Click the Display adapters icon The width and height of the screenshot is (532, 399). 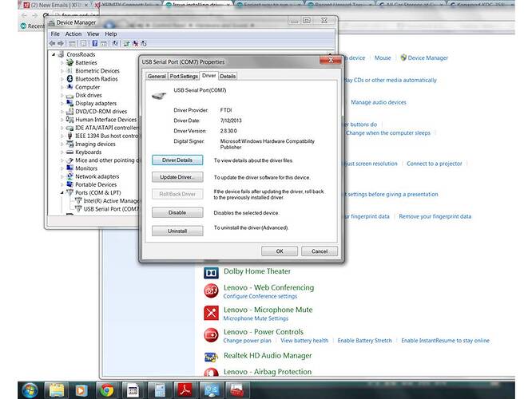69,103
